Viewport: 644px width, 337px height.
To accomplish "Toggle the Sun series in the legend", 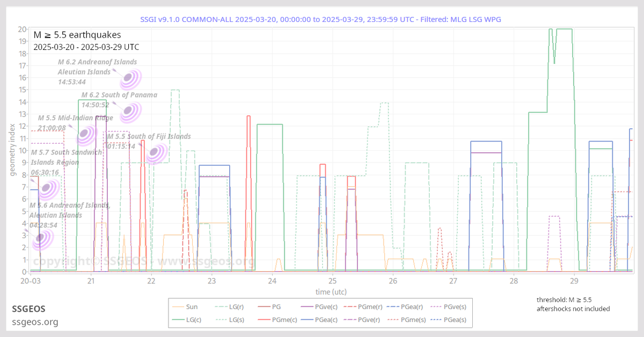I will pyautogui.click(x=185, y=307).
